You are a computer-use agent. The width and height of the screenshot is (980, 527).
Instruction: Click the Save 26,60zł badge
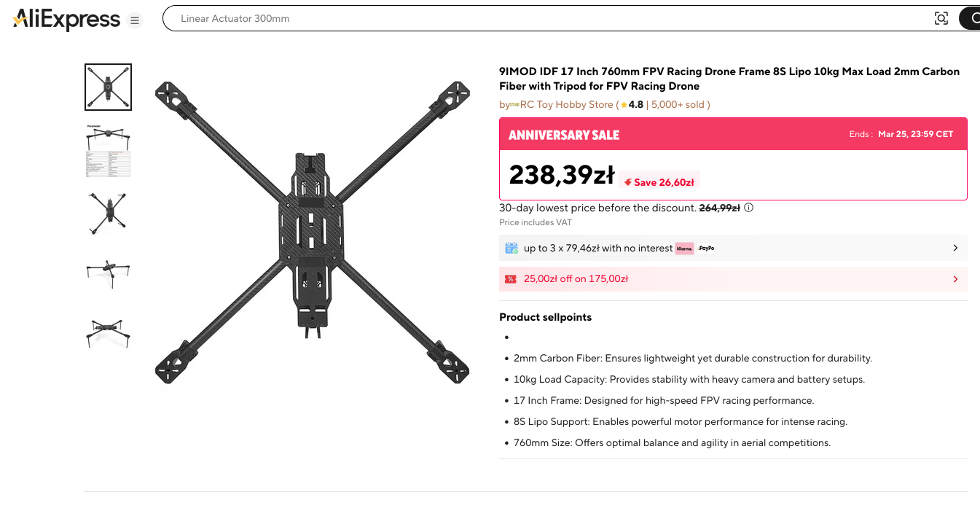[660, 182]
